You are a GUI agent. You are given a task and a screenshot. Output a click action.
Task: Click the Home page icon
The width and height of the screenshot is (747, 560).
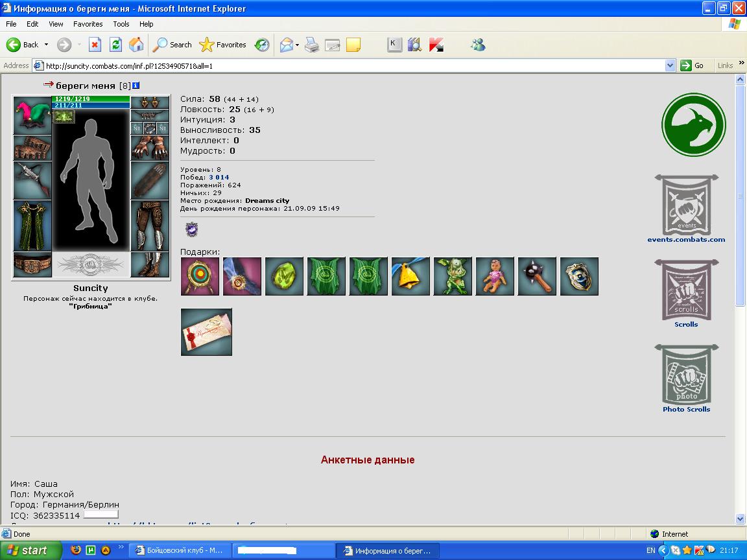point(136,45)
